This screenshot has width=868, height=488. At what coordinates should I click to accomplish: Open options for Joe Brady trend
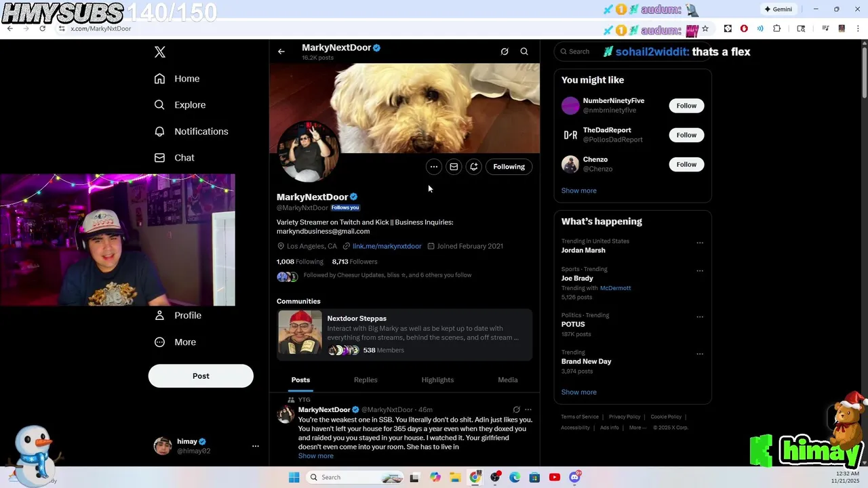pyautogui.click(x=700, y=270)
